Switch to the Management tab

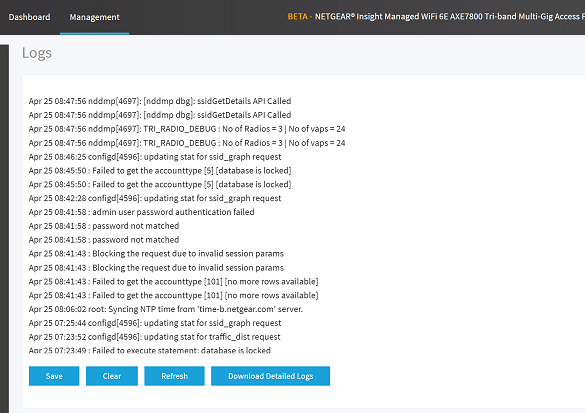pyautogui.click(x=94, y=17)
